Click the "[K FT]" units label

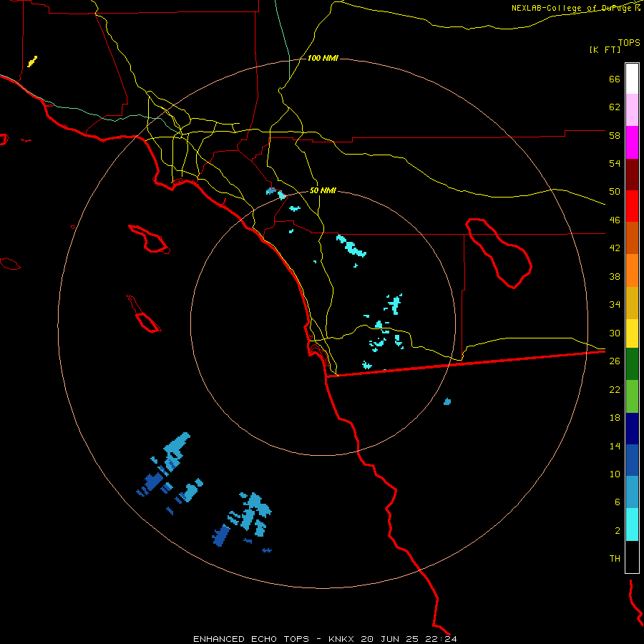[605, 49]
